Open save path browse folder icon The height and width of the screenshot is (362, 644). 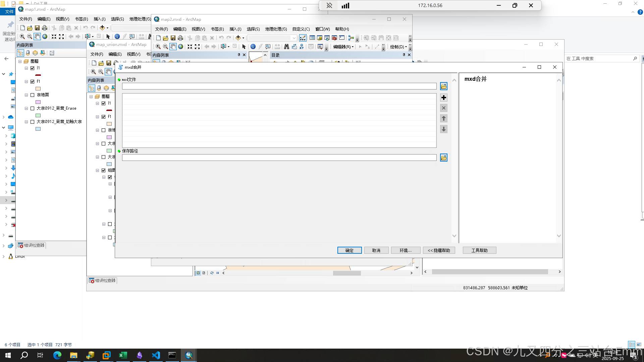coord(443,158)
